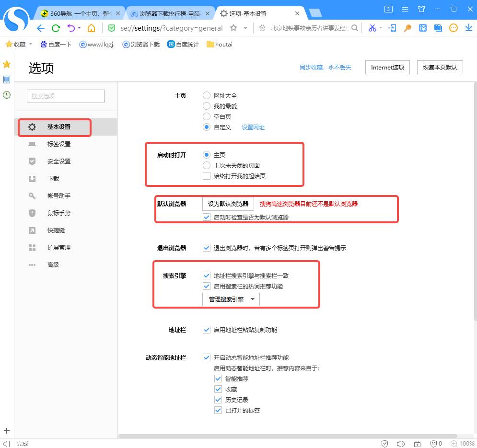Open the downloads arrow icon
477x448 pixels.
[x=468, y=28]
